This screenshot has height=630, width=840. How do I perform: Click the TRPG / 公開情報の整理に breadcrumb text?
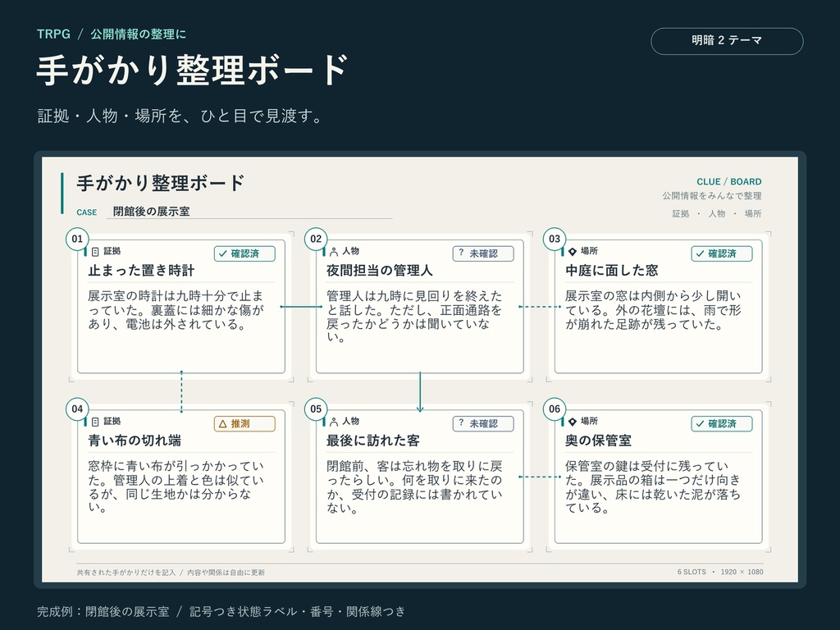coord(112,34)
